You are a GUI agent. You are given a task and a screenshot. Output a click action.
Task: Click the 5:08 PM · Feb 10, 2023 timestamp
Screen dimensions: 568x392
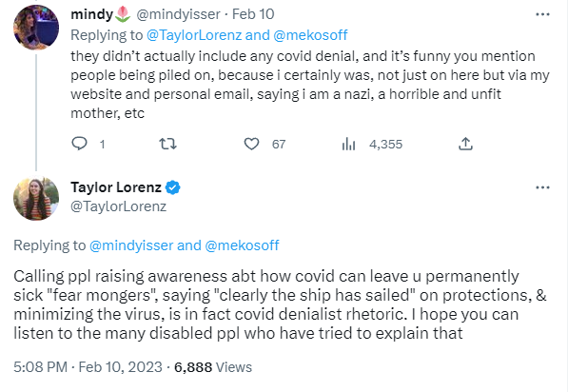point(88,367)
